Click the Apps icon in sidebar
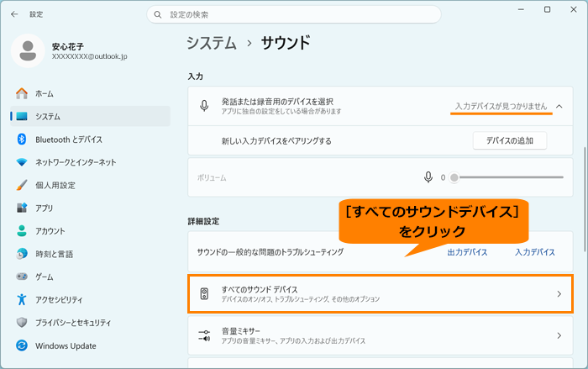Screen dimensions: 588x369 22,208
